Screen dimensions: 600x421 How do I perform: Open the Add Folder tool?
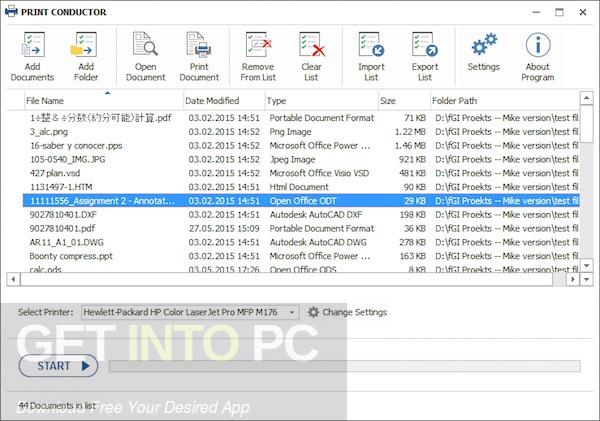click(85, 44)
